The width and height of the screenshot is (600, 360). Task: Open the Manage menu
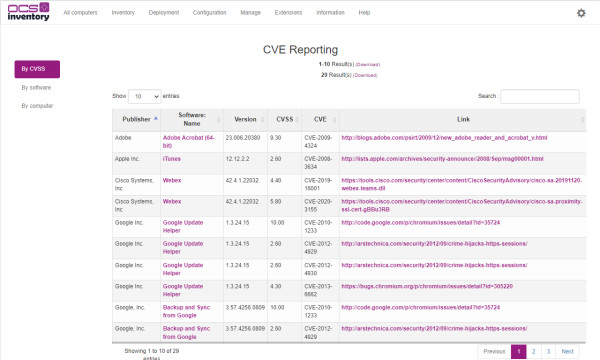click(x=250, y=13)
